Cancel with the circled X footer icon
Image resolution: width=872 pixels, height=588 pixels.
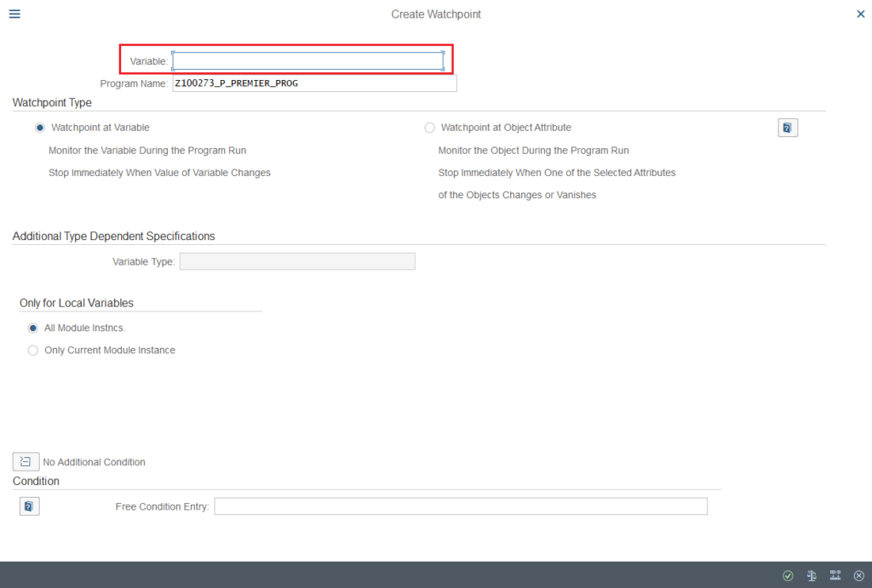(859, 576)
